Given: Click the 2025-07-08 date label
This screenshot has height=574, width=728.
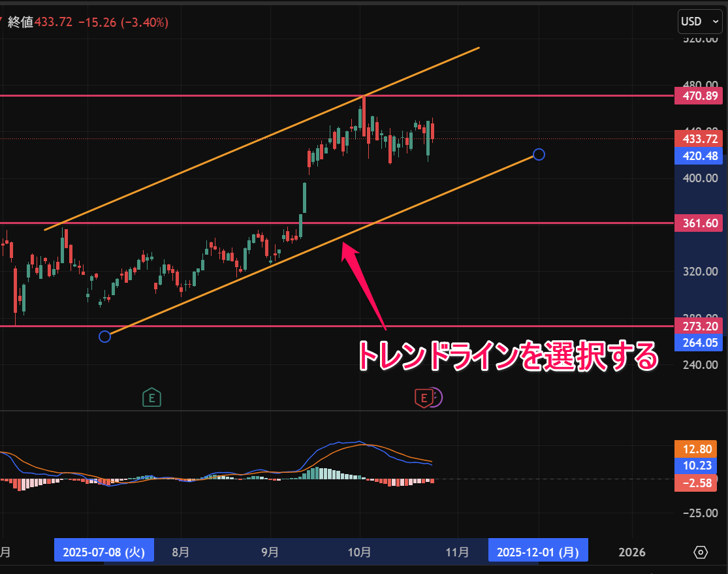Looking at the screenshot, I should (x=104, y=552).
